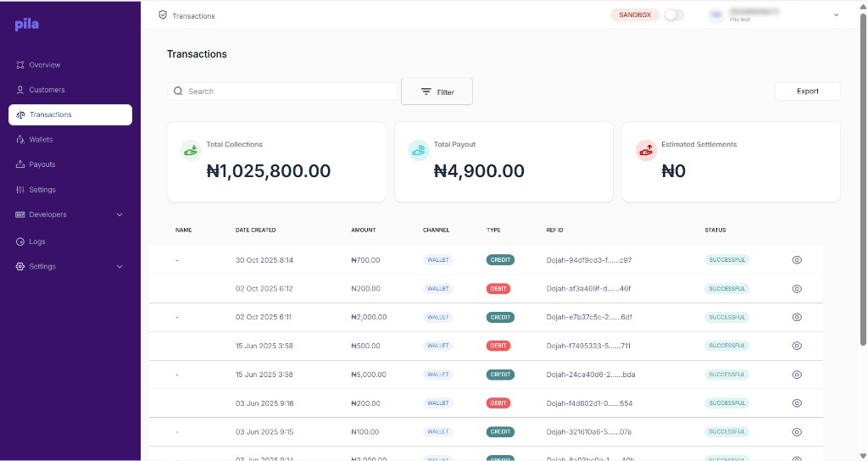Image resolution: width=868 pixels, height=461 pixels.
Task: Click the Transactions breadcrumb text
Action: click(x=193, y=16)
